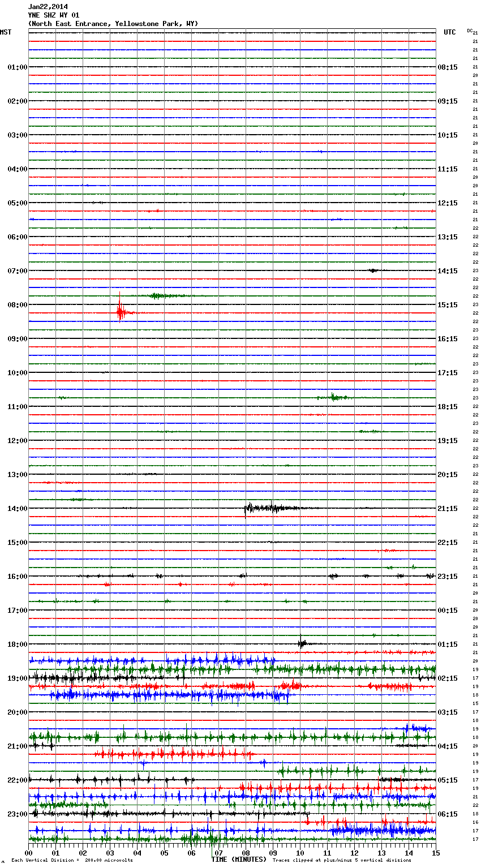Select the station code 'YNE SHZ WY 01'
The image size is (481, 868).
tap(54, 15)
